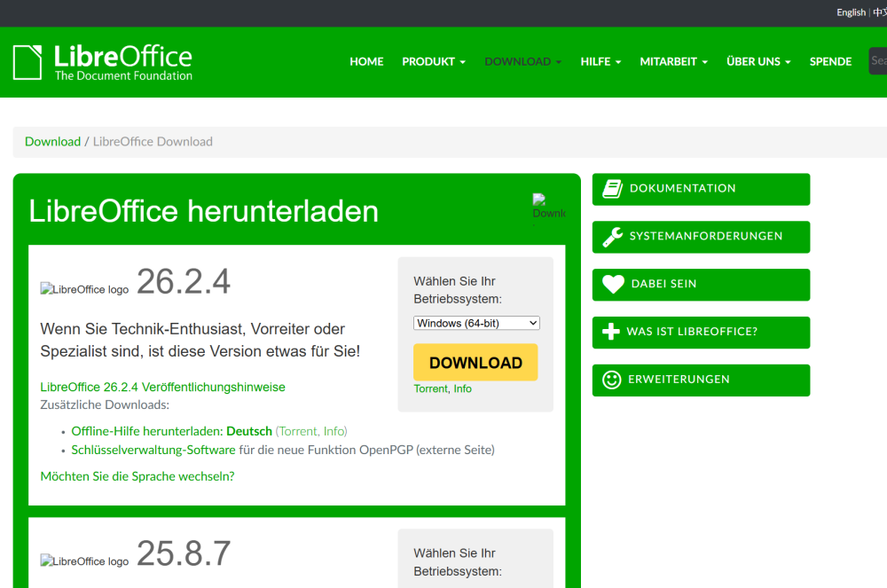Viewport: 887px width, 588px height.
Task: Click the Torrent link below the Download button
Action: click(430, 389)
